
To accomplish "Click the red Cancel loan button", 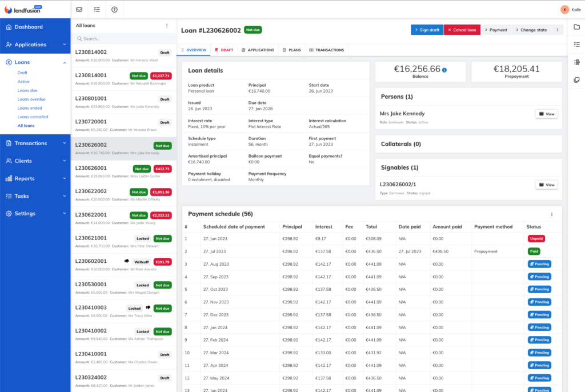I will pyautogui.click(x=462, y=30).
